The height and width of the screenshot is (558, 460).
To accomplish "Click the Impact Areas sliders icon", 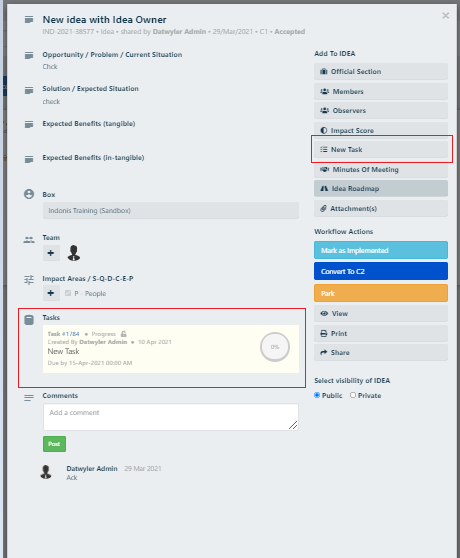I will click(x=29, y=280).
